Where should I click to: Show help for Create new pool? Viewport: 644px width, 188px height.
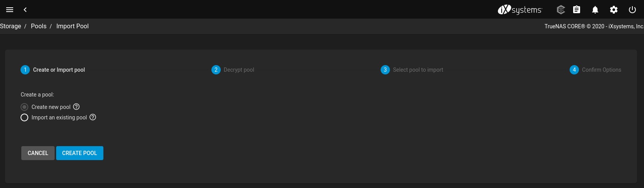tap(76, 107)
